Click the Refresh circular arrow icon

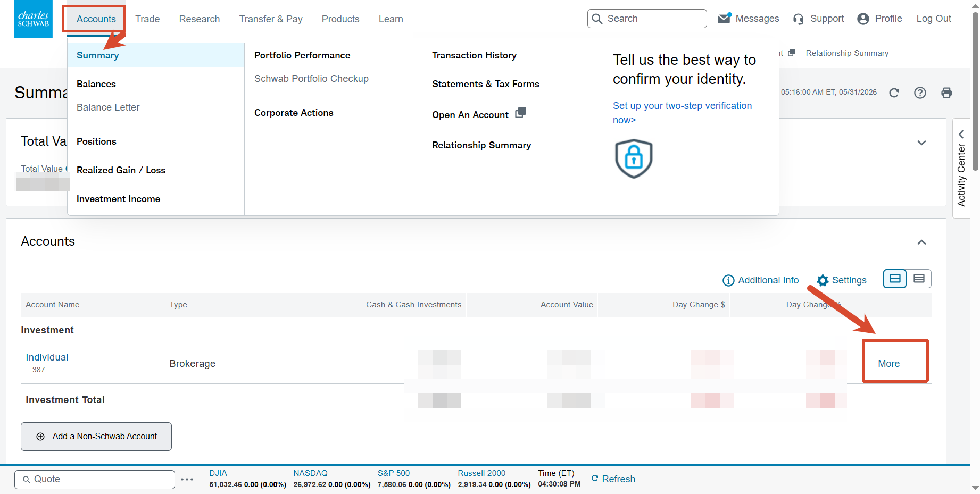tap(595, 479)
